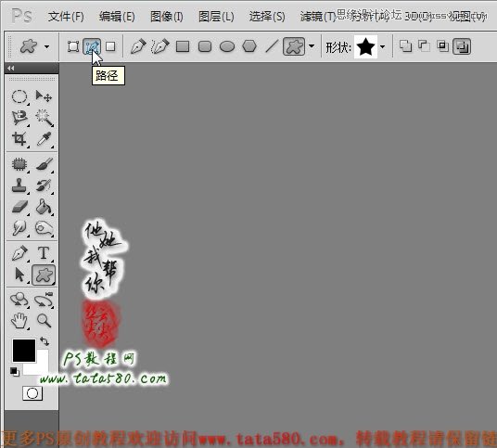This screenshot has height=448, width=497.
Task: Enable Shape Layers mode in options bar
Action: coord(73,46)
